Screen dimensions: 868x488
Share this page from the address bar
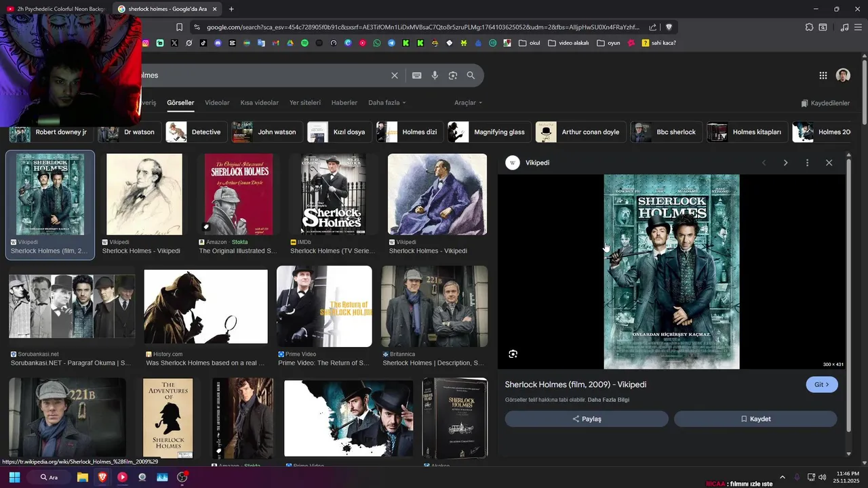652,27
